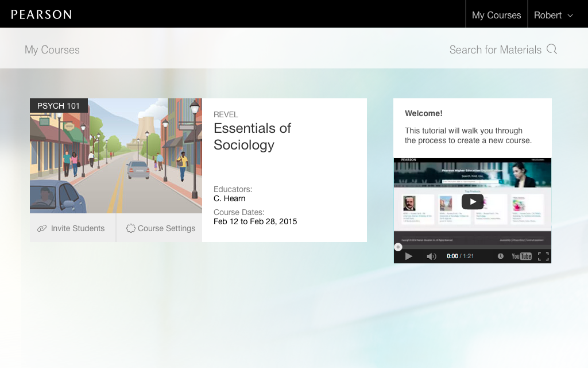The width and height of the screenshot is (588, 368).
Task: Click the educator name C. Hearn
Action: tap(230, 198)
